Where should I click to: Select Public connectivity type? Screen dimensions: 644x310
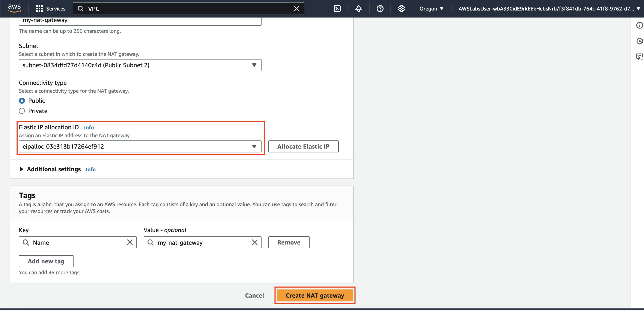(x=22, y=101)
